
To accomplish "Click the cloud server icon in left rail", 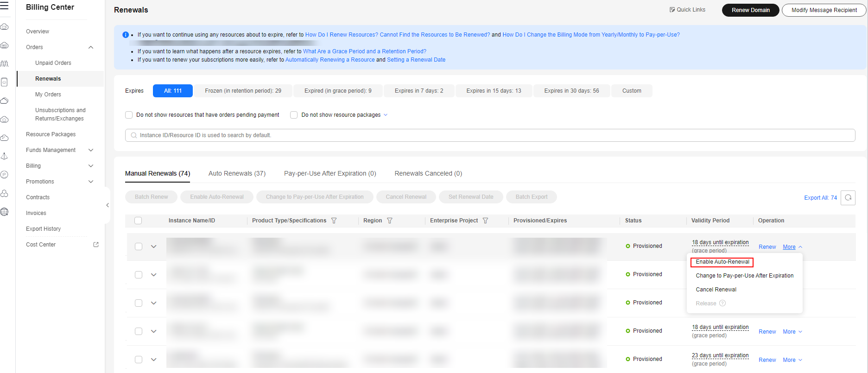I will pyautogui.click(x=5, y=26).
